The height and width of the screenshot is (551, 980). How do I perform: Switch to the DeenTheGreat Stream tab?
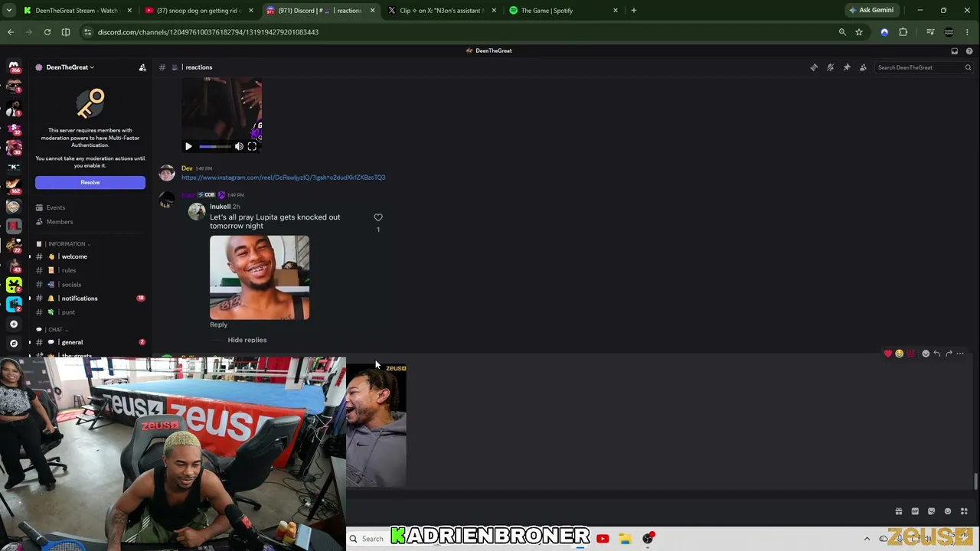[78, 11]
